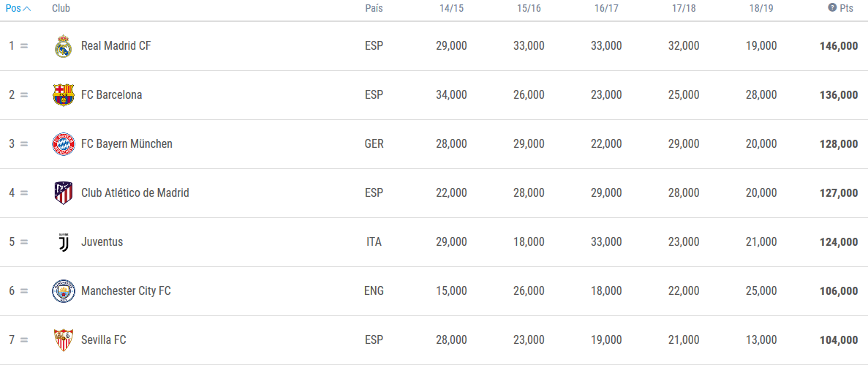Screen dimensions: 868x368
Task: Sort by the País column header
Action: [x=374, y=8]
